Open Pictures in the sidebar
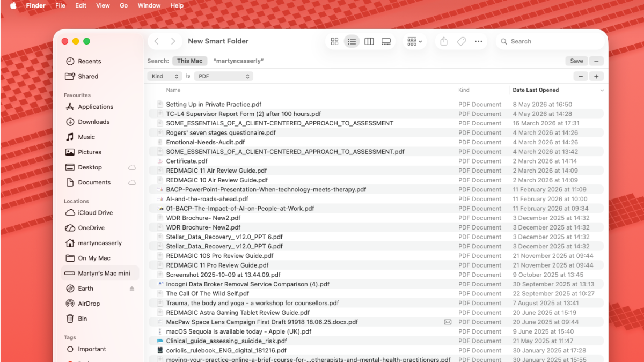 click(100, 152)
